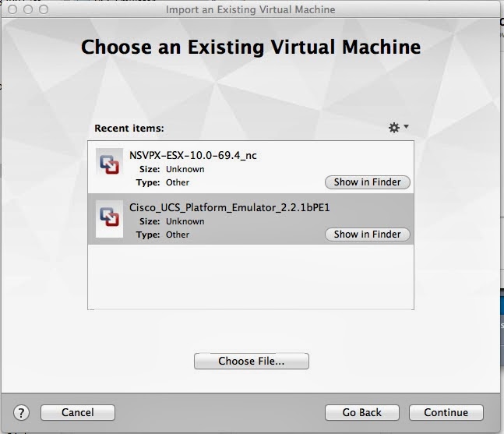
Task: Click Continue to proceed with import
Action: coord(446,412)
